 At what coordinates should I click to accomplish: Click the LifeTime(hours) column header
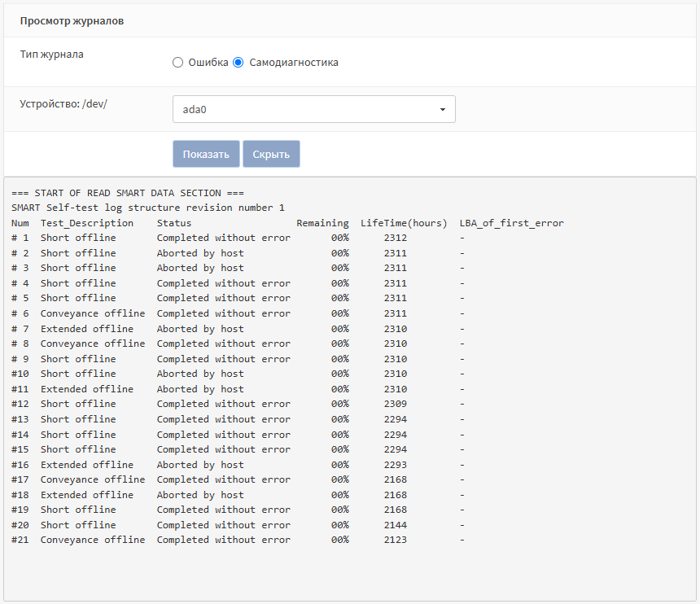(x=404, y=223)
